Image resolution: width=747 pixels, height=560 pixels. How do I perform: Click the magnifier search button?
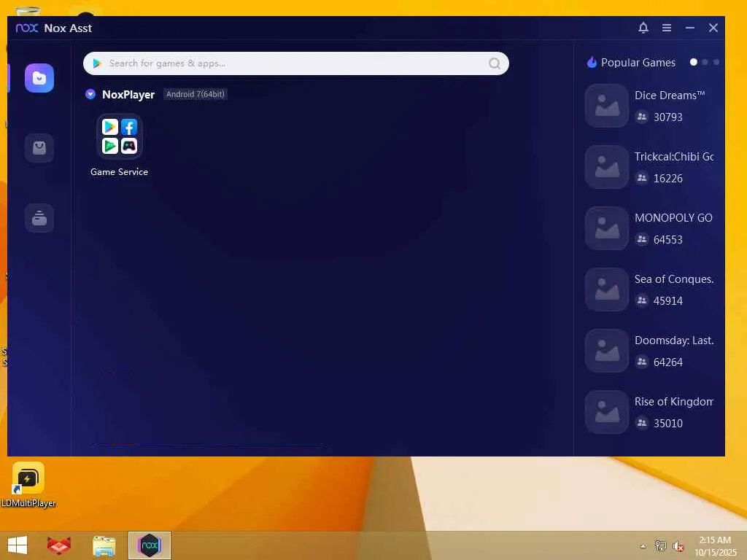(x=495, y=63)
